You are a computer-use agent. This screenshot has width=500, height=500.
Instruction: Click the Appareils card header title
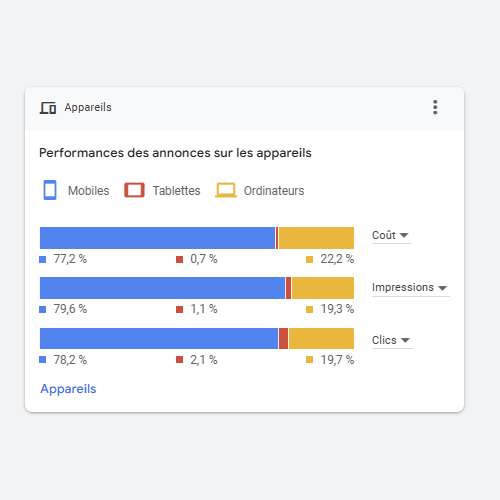(88, 107)
